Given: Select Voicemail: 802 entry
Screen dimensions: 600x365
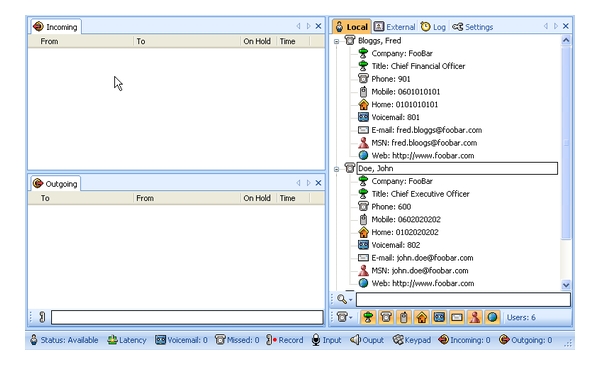Looking at the screenshot, I should [396, 245].
